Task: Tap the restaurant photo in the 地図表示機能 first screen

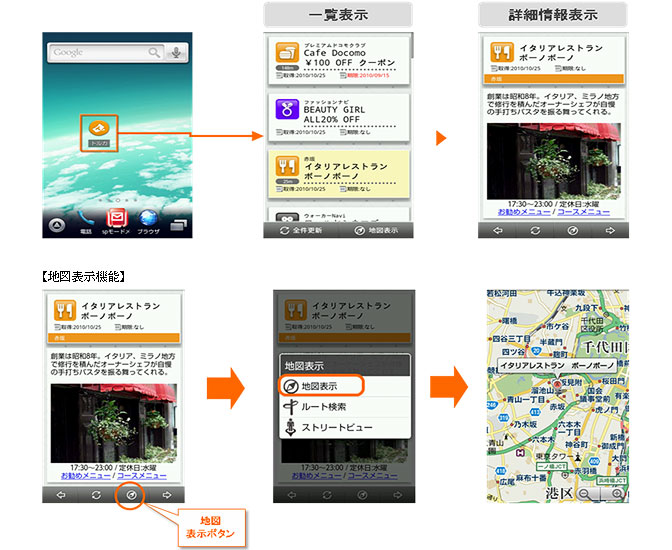Action: [114, 423]
